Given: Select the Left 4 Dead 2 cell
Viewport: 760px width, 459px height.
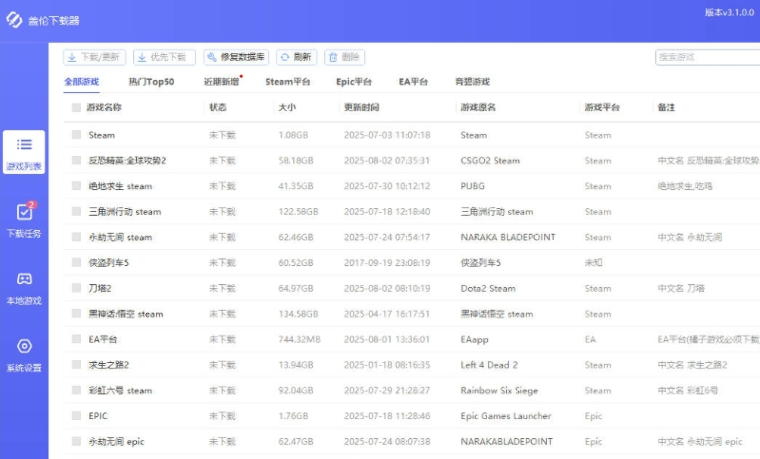Looking at the screenshot, I should 489,365.
